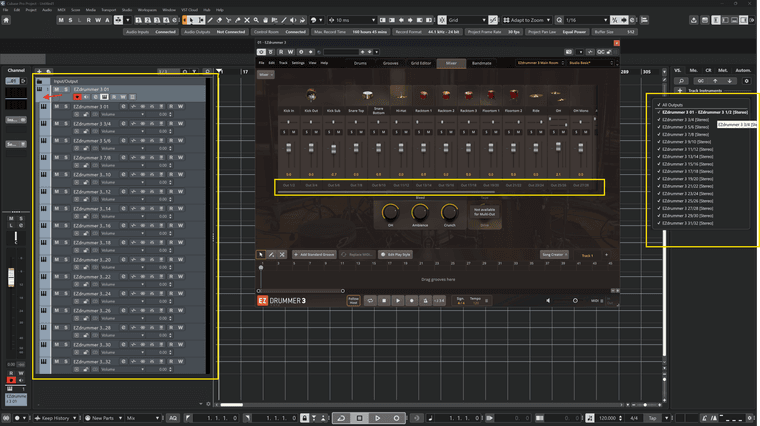
Task: Click Song Creator button
Action: point(554,254)
